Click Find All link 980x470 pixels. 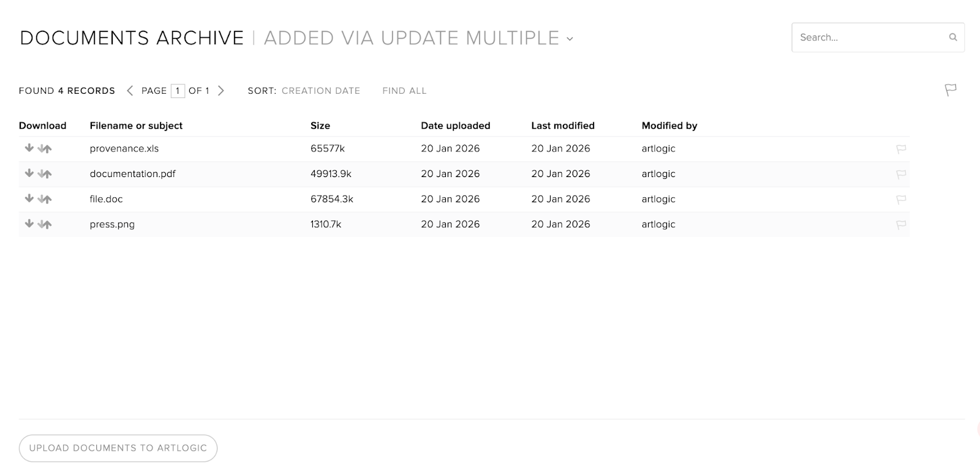[x=404, y=91]
